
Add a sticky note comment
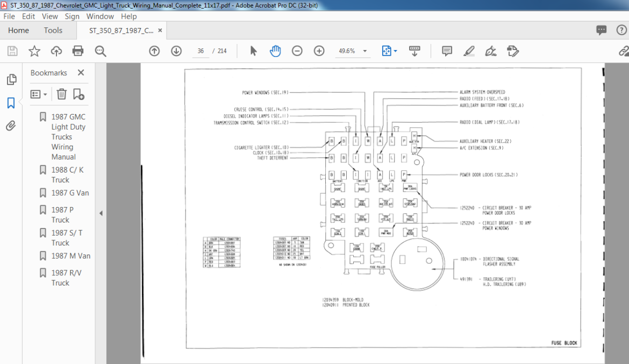tap(447, 51)
